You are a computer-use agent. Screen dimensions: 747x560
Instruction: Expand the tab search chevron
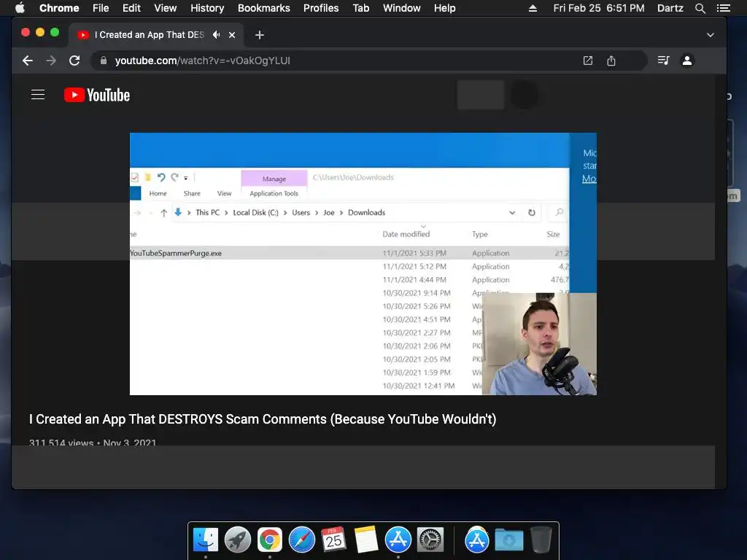(711, 35)
